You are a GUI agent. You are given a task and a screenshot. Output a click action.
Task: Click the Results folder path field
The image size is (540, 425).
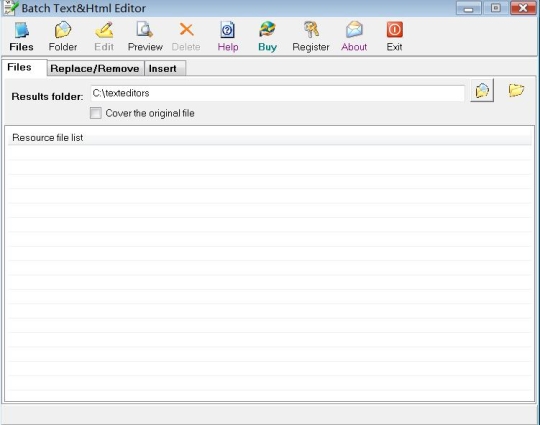277,93
